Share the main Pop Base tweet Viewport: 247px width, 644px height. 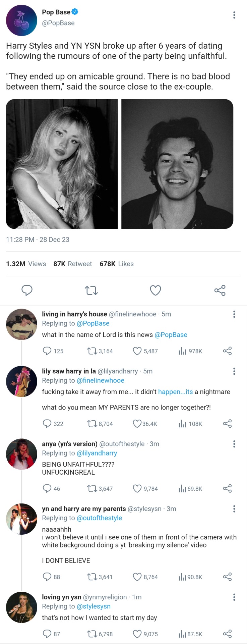[220, 290]
